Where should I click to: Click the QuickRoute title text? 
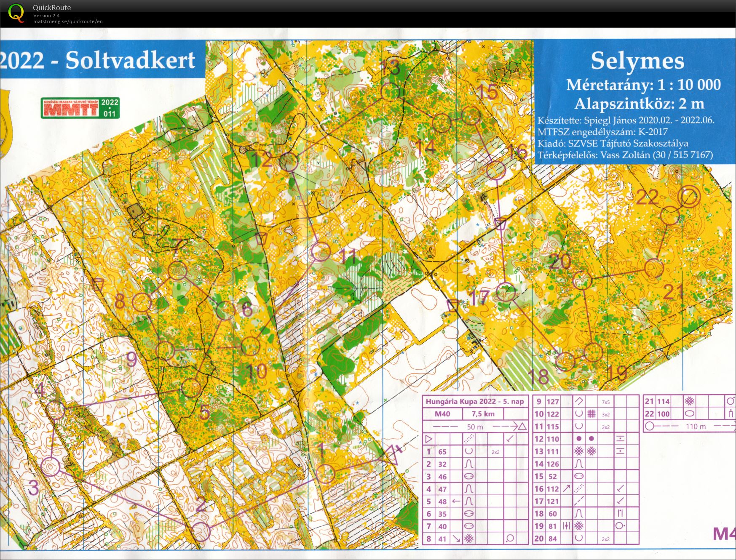pos(52,8)
